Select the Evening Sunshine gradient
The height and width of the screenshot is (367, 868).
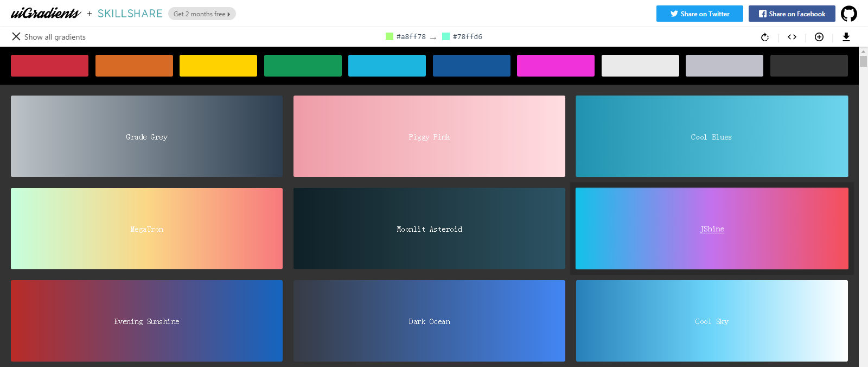(x=146, y=321)
